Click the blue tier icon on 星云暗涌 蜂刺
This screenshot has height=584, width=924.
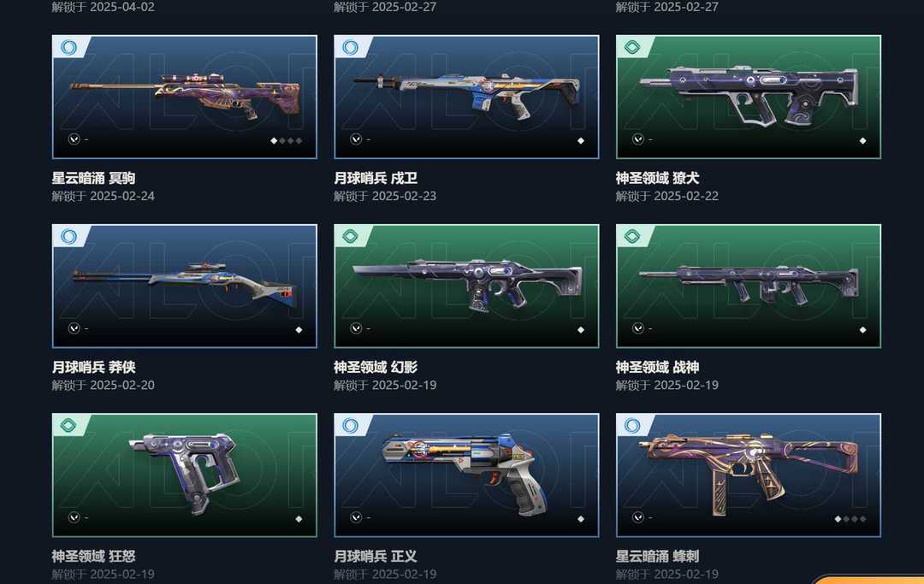[x=632, y=425]
